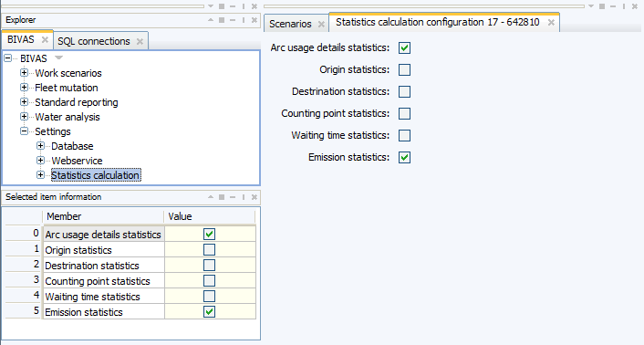Toggle Emission statistics value checkbox in table
Viewport: 644px width, 345px height.
pos(209,312)
